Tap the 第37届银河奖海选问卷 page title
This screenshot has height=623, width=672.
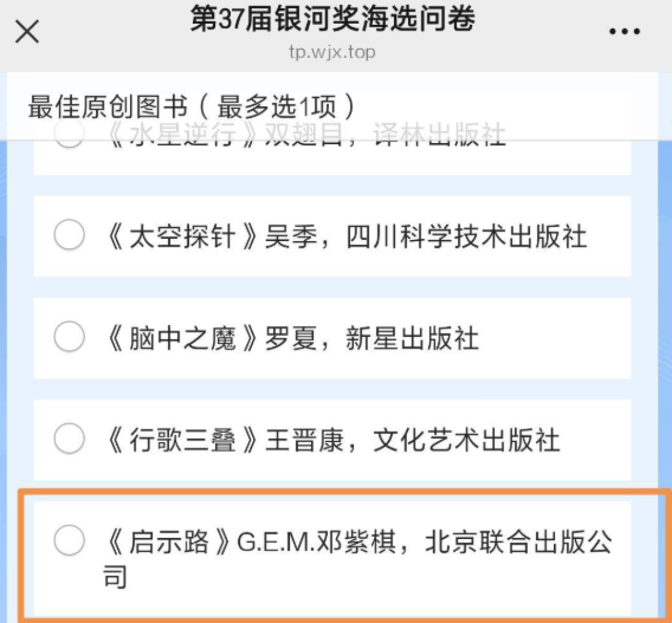pos(332,19)
